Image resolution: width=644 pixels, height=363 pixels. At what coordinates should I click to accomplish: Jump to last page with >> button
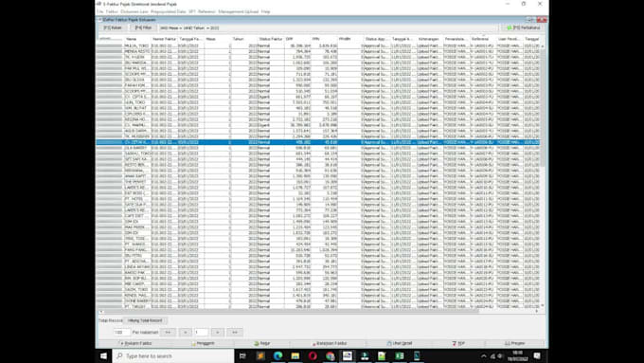235,332
